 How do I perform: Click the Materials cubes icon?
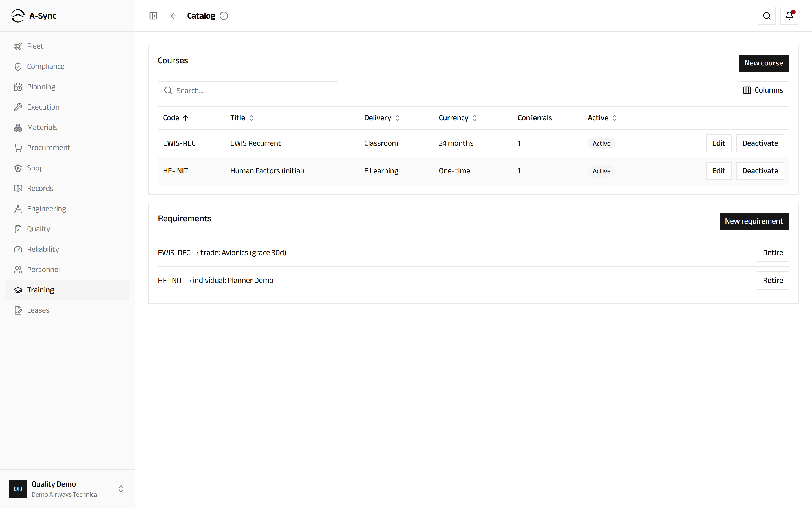(18, 127)
